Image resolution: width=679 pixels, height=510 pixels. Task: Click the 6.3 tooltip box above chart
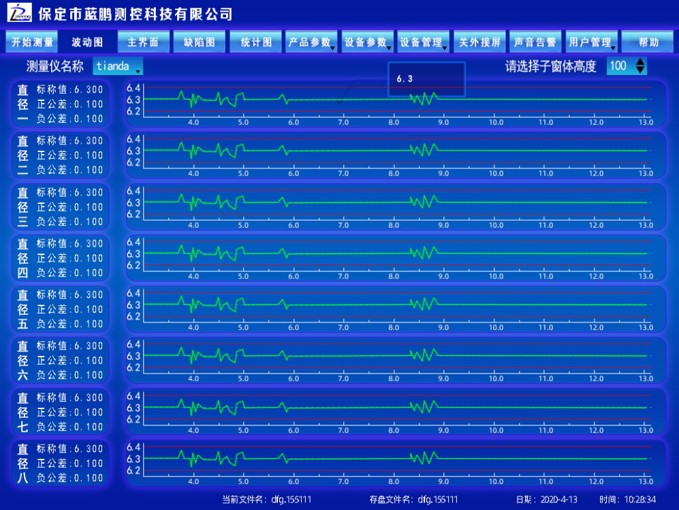click(426, 78)
